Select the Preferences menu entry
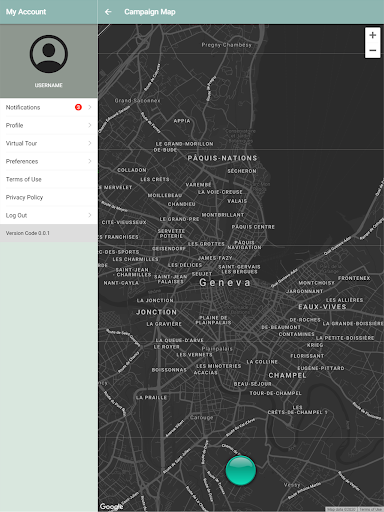This screenshot has height=512, width=384. click(x=49, y=161)
